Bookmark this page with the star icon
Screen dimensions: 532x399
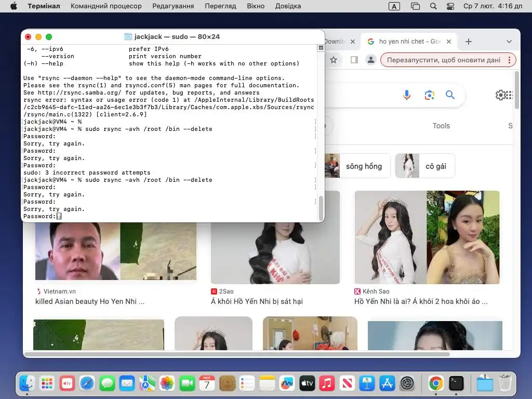pyautogui.click(x=334, y=60)
